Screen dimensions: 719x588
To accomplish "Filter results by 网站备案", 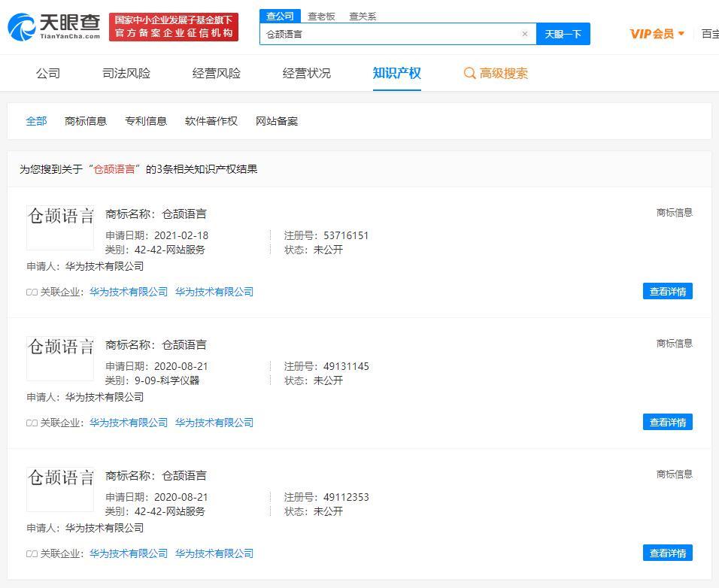I will (x=277, y=121).
